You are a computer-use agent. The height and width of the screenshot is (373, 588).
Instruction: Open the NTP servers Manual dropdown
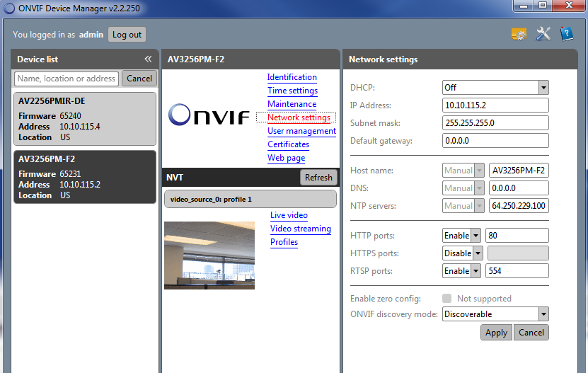pyautogui.click(x=463, y=206)
